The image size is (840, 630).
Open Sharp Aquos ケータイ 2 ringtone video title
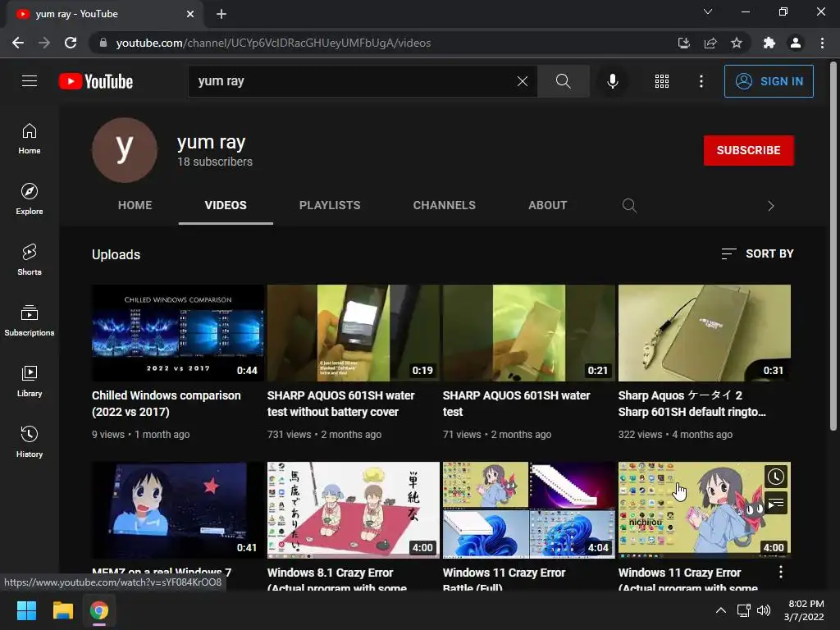692,404
